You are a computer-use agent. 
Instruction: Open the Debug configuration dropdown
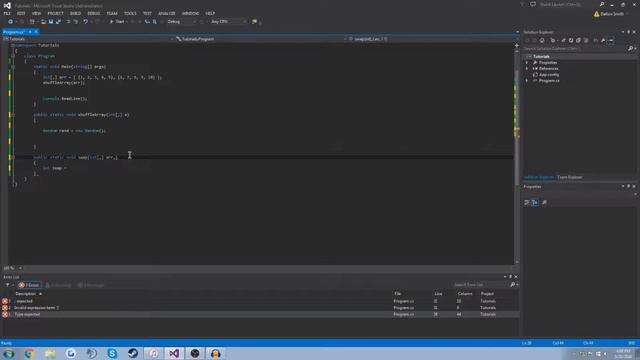pos(181,22)
